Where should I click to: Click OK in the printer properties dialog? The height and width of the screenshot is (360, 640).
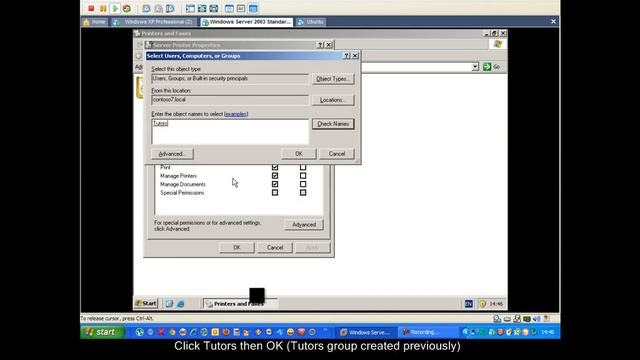(237, 247)
